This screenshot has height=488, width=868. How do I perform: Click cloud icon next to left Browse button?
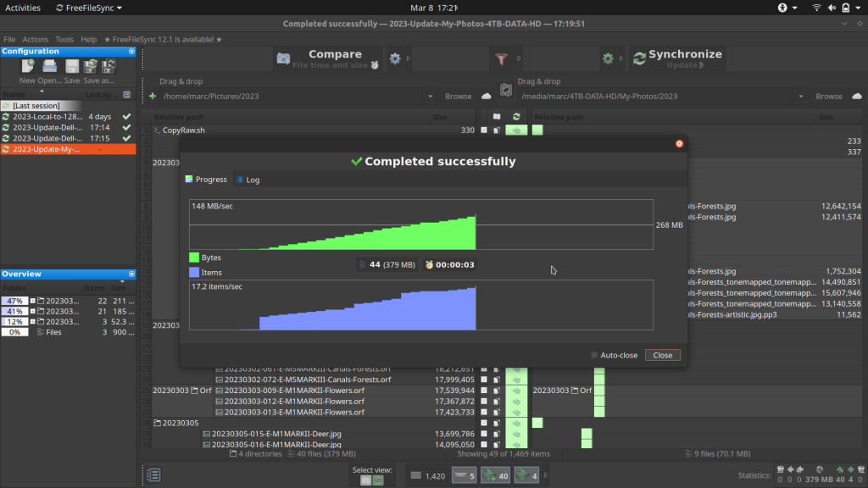click(x=487, y=97)
